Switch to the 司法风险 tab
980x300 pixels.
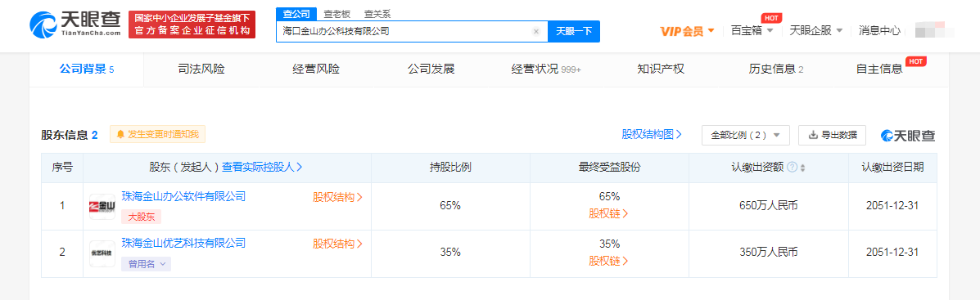(x=201, y=69)
